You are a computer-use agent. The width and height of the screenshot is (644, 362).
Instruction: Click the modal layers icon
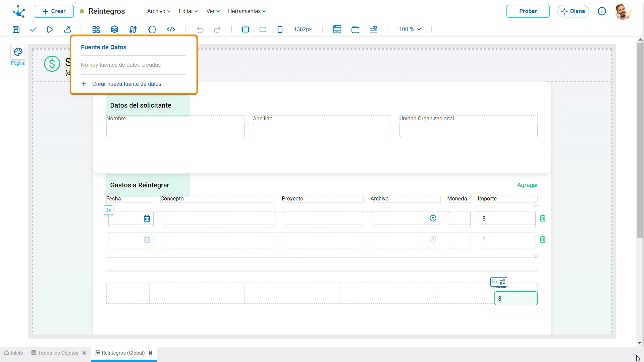click(x=355, y=29)
